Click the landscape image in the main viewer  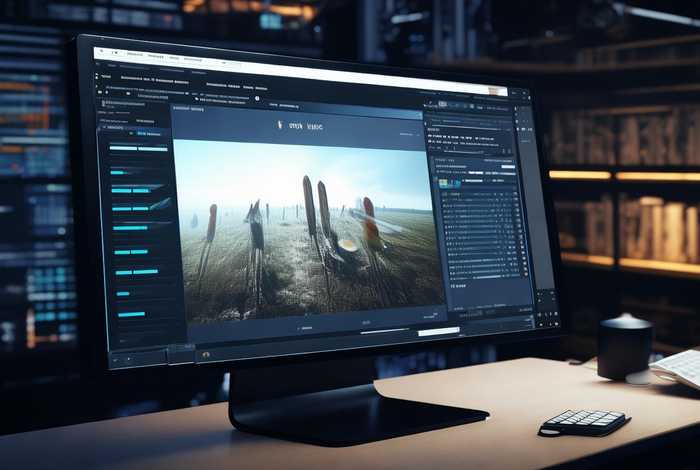click(308, 230)
